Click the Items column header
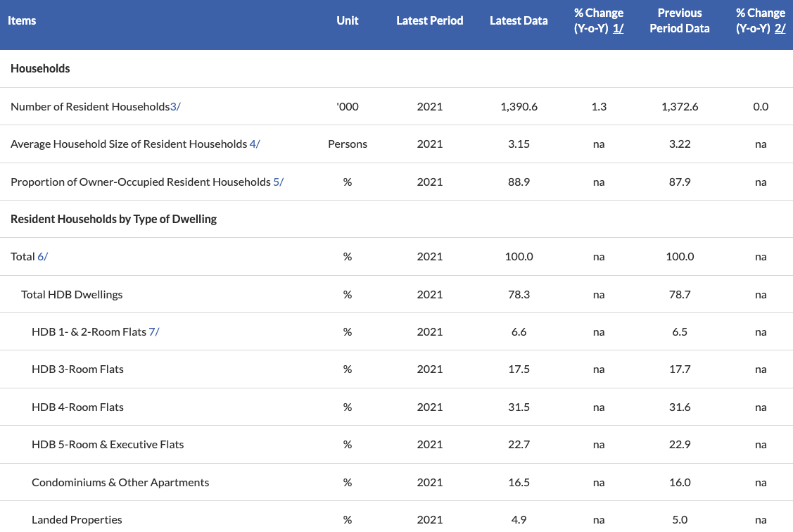The height and width of the screenshot is (532, 793). pyautogui.click(x=22, y=20)
